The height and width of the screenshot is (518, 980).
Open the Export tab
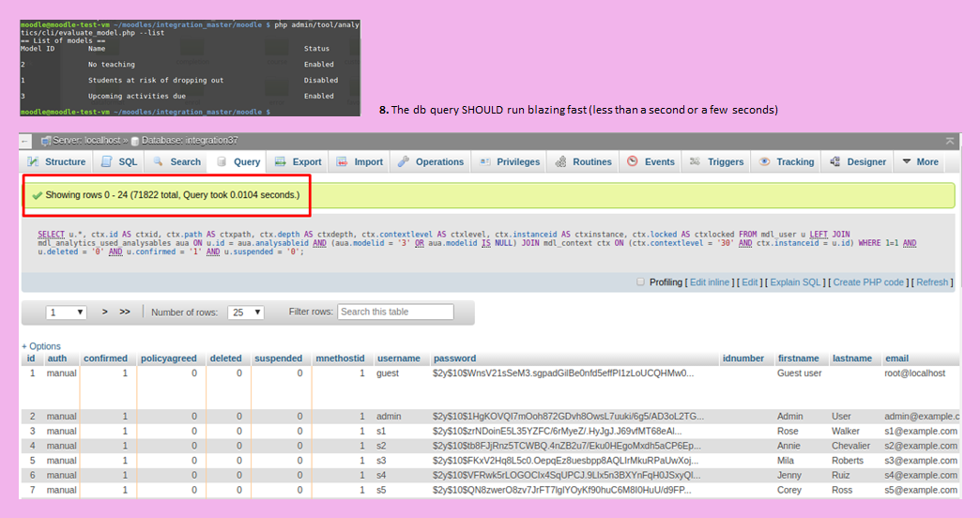pyautogui.click(x=299, y=161)
